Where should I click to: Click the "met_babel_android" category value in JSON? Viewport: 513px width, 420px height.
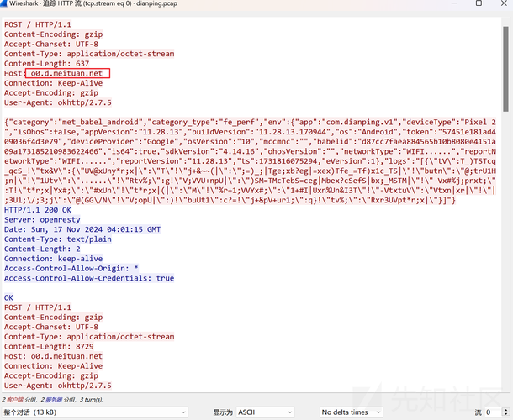[101, 123]
